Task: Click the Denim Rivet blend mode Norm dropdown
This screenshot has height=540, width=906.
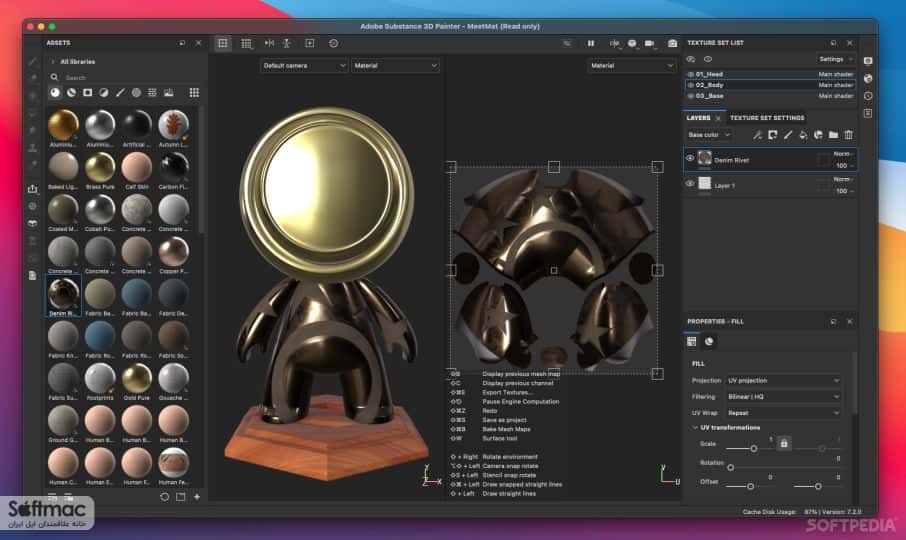Action: pyautogui.click(x=844, y=154)
